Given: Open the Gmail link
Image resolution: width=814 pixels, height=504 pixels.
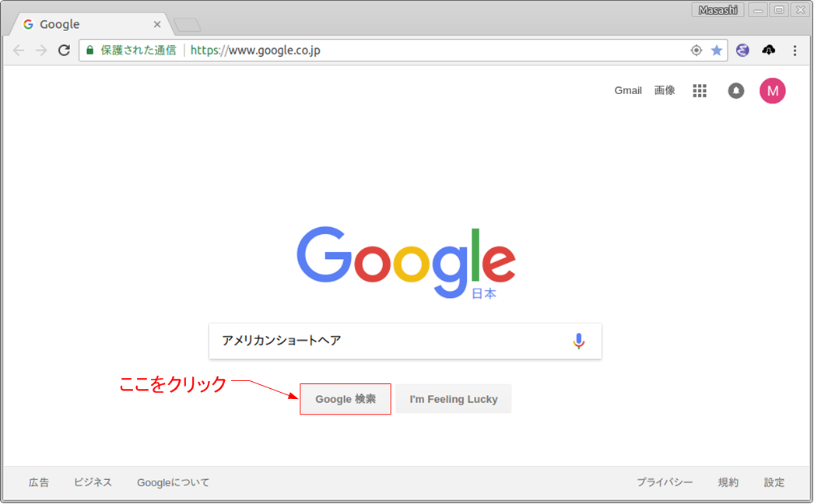Looking at the screenshot, I should point(628,91).
